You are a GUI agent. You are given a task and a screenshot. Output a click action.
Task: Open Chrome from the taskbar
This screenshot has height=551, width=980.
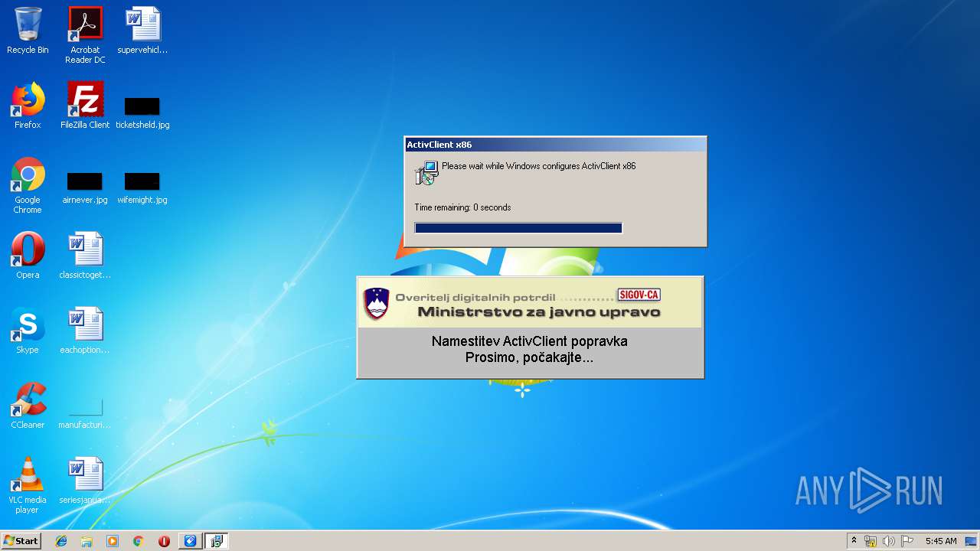click(139, 541)
